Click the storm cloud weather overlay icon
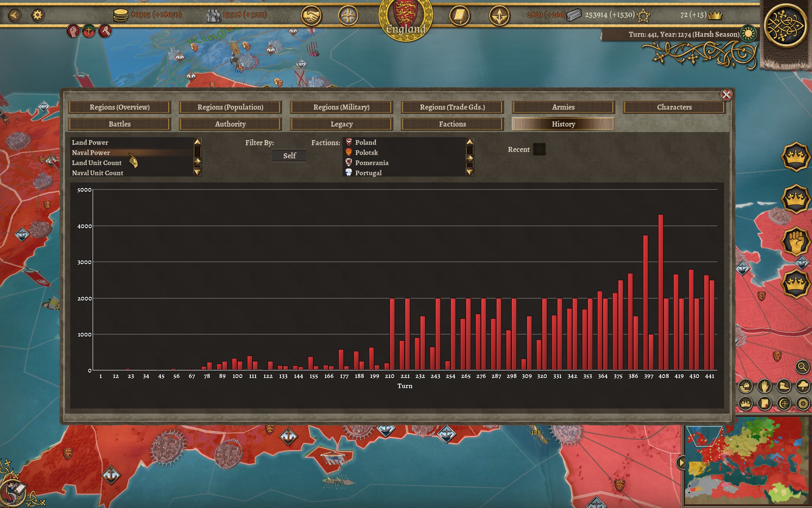Viewport: 812px width, 508px height. pyautogui.click(x=803, y=386)
